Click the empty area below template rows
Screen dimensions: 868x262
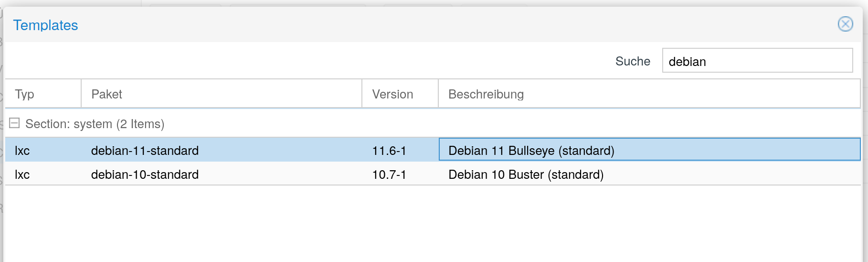coord(430,225)
